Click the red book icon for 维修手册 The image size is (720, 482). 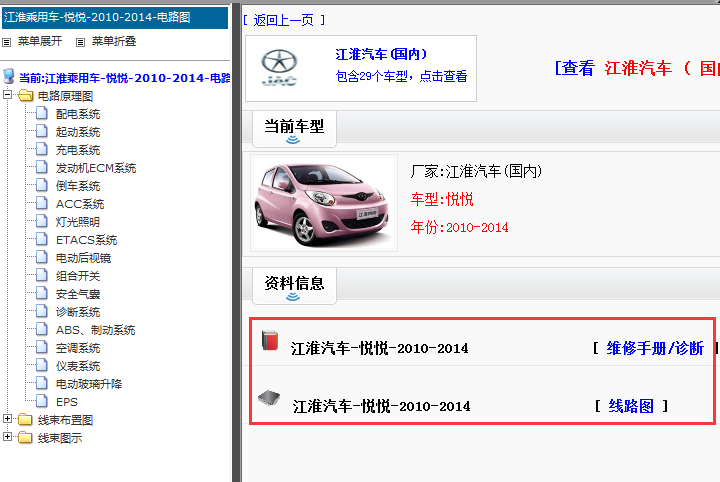point(270,340)
